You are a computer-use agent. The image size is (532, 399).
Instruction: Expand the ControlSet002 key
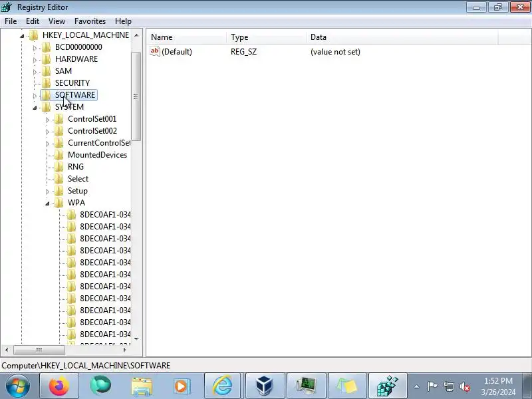[x=47, y=132]
